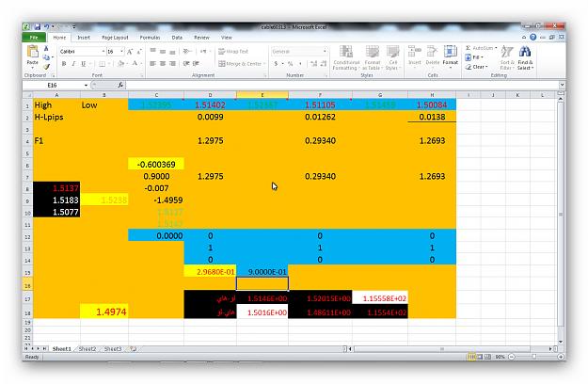This screenshot has width=588, height=384.
Task: Select cell B18 showing 1.4974
Action: (104, 312)
